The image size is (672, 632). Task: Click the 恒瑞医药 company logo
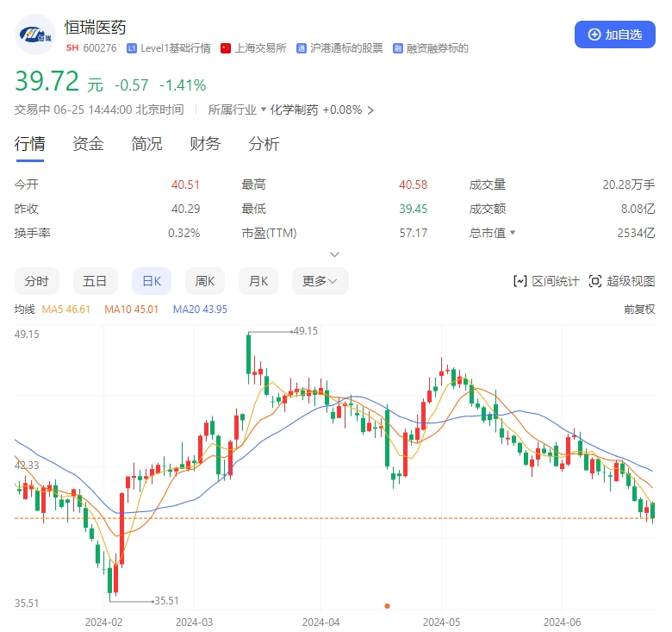[x=35, y=34]
